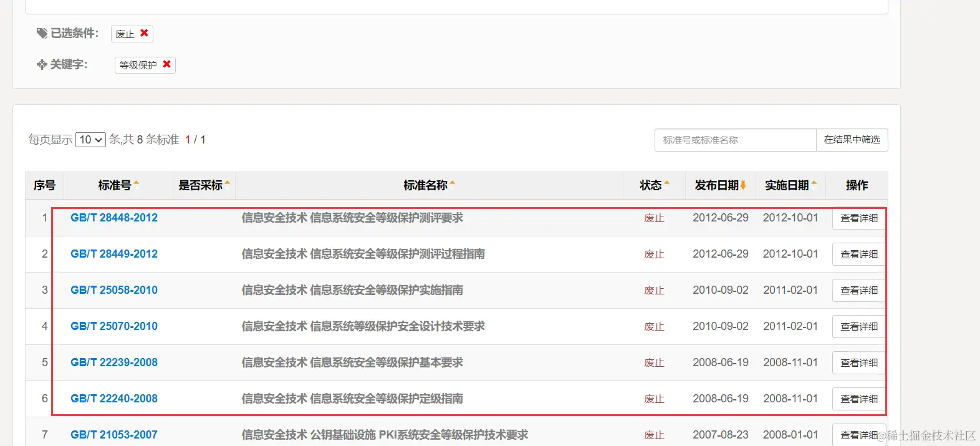This screenshot has width=980, height=446.
Task: Open the per-page count dropdown showing 10
Action: coord(90,140)
